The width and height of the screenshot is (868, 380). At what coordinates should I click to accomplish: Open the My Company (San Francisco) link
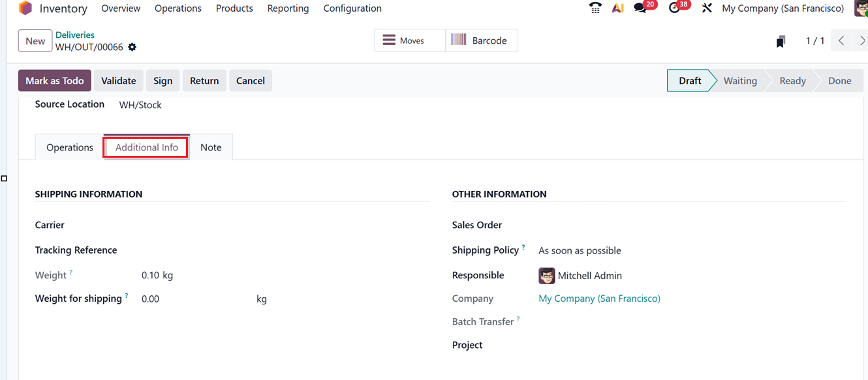(598, 298)
